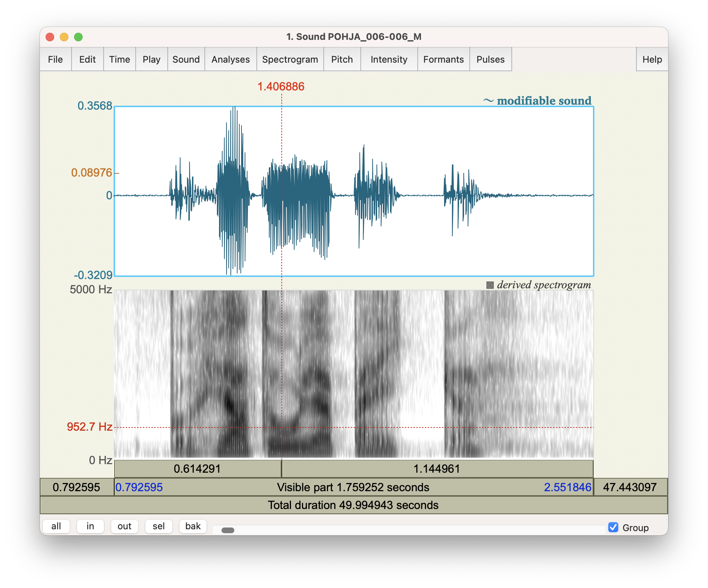Close the Sound editor window
Viewport: 708px width, 588px height.
50,37
